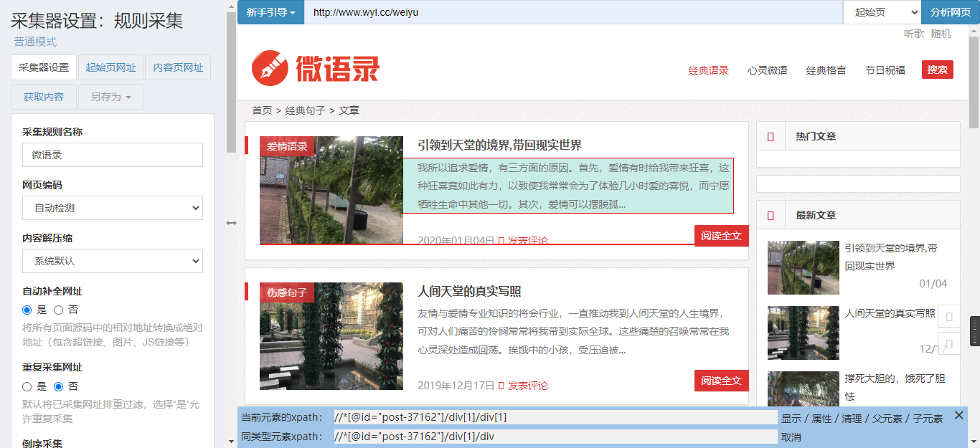Click the dark widget on right edge
The height and width of the screenshot is (448, 980).
point(975,331)
